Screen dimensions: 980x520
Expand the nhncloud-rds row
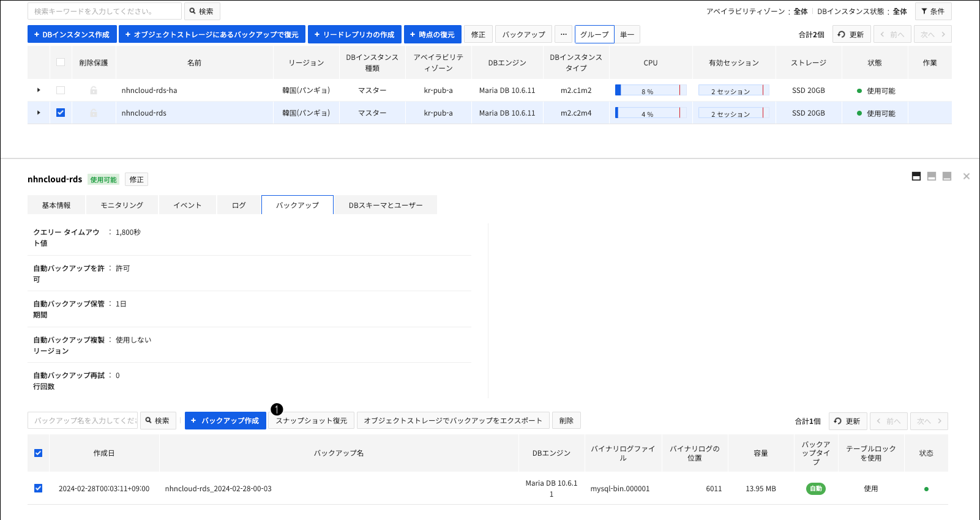click(39, 113)
